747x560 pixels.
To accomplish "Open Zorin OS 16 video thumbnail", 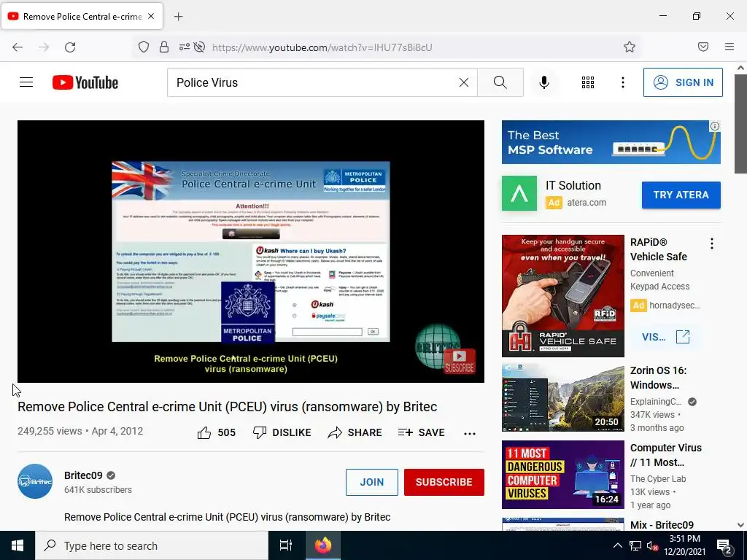I will [562, 397].
